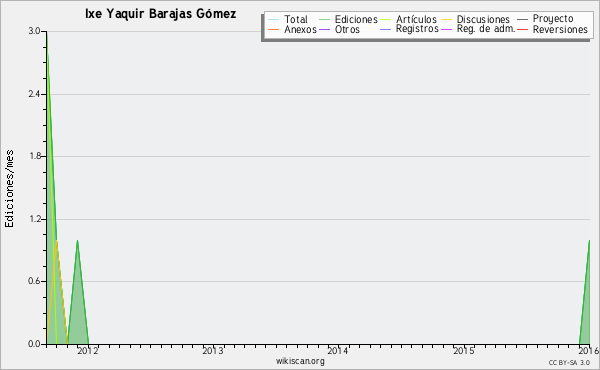This screenshot has height=370, width=600.
Task: Click the 1.2 y-axis value
Action: 34,219
